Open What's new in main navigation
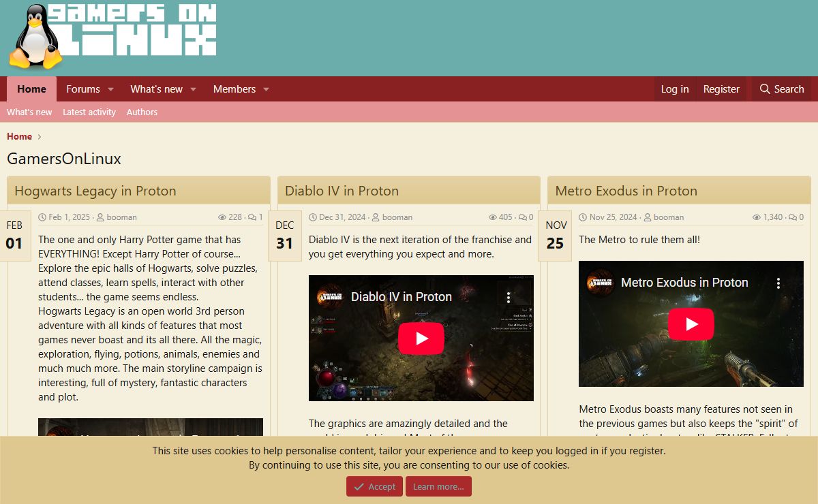Viewport: 818px width, 504px height. click(x=157, y=89)
